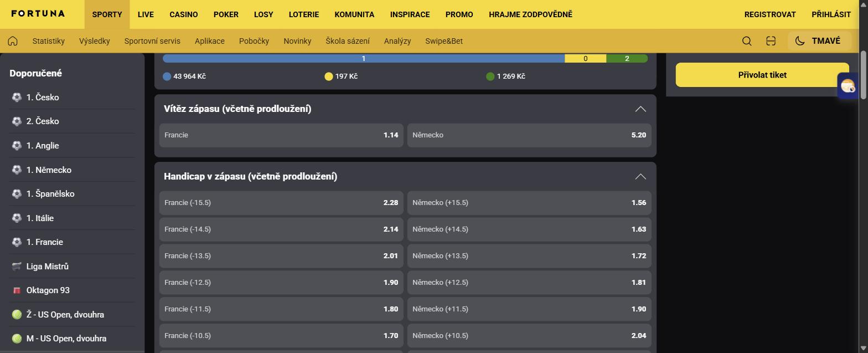Click the red Oktagon 93 icon
Viewport: 868px width, 353px height.
click(17, 290)
